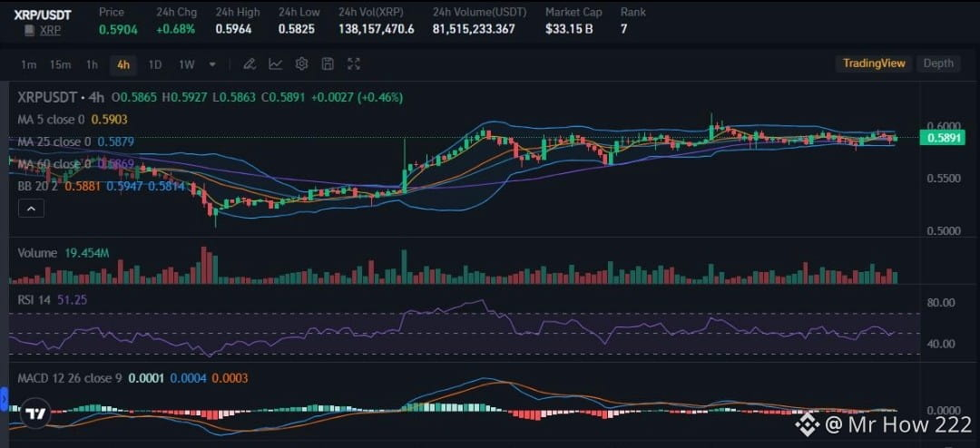Select the 15m timeframe tab

(61, 64)
